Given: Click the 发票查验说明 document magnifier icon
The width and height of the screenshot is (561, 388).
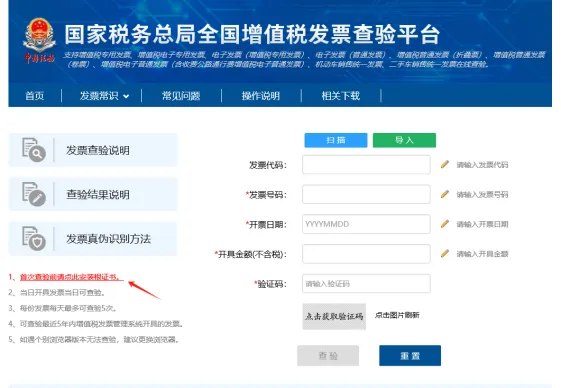Looking at the screenshot, I should [34, 150].
